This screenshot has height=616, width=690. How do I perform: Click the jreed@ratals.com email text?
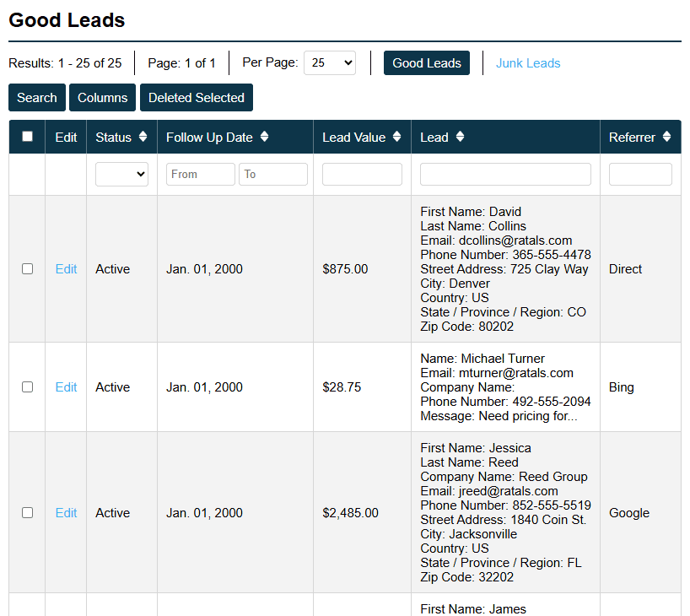coord(509,491)
